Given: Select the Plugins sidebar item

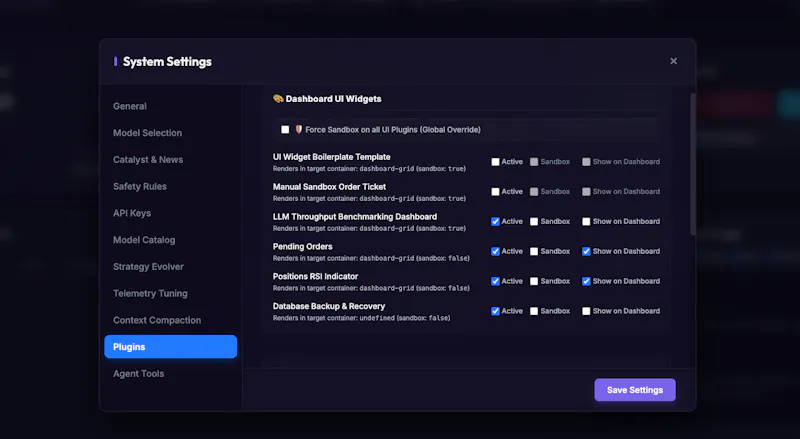Looking at the screenshot, I should coord(170,347).
